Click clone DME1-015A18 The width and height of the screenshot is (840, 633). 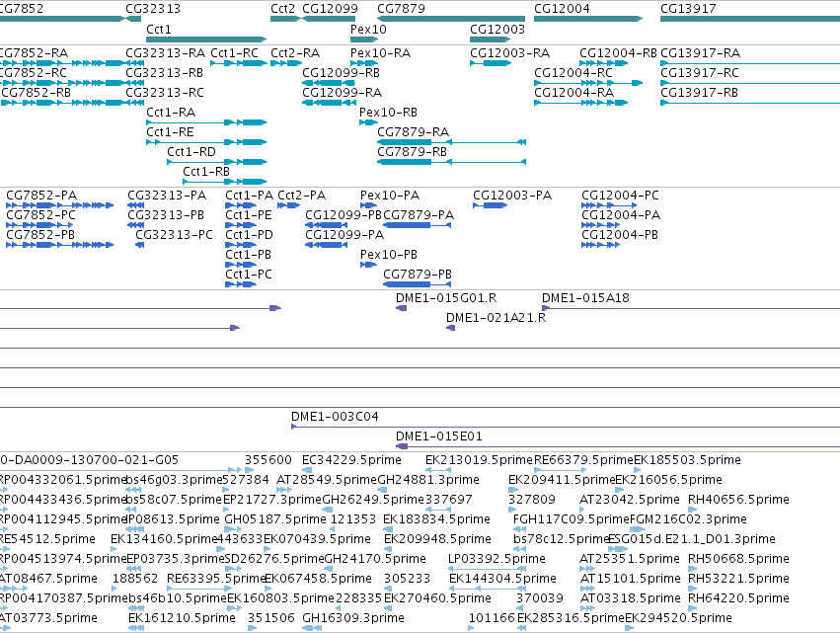click(691, 308)
